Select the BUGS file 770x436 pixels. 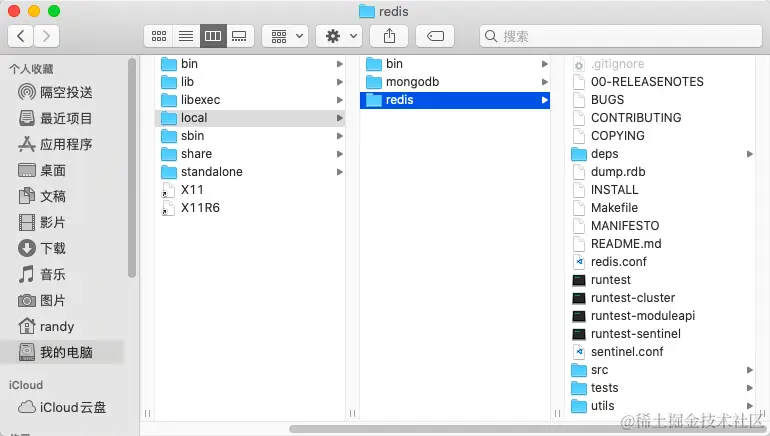(x=660, y=100)
